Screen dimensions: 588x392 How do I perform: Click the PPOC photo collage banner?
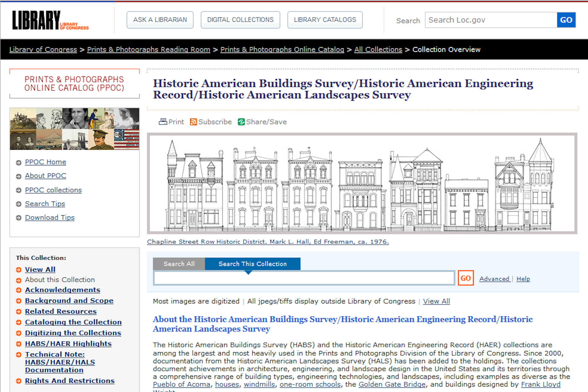74,129
